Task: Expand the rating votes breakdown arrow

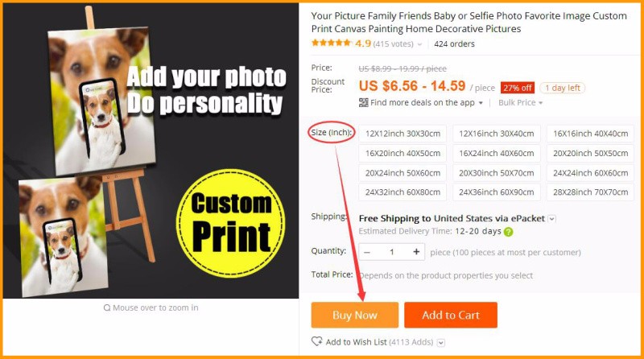Action: [x=419, y=44]
